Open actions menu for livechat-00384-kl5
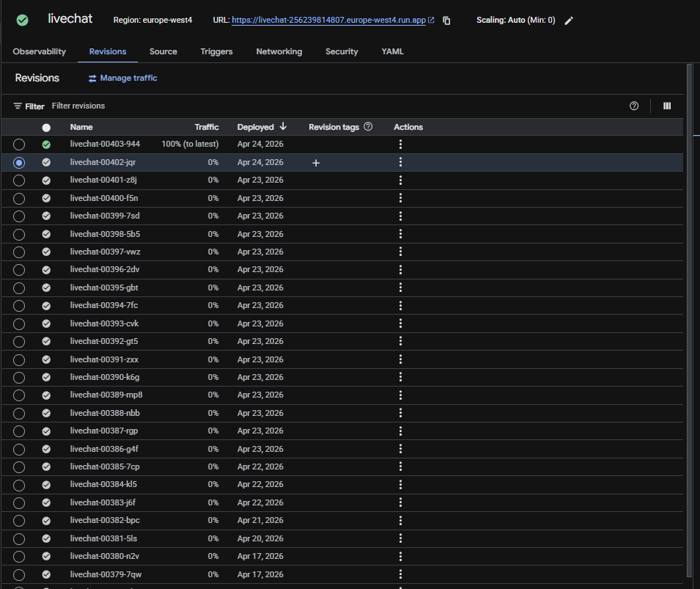Screen dimensions: 700x589 pos(400,485)
